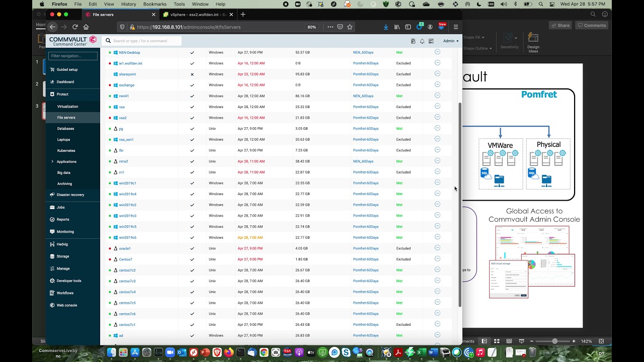
Task: Select Databases under Protect
Action: point(65,129)
